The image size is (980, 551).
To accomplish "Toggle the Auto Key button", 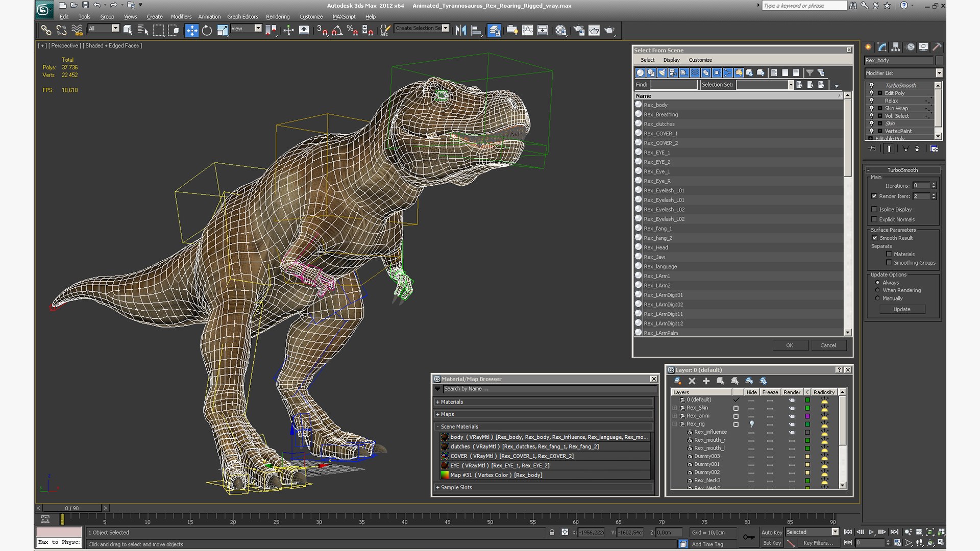I will click(772, 532).
